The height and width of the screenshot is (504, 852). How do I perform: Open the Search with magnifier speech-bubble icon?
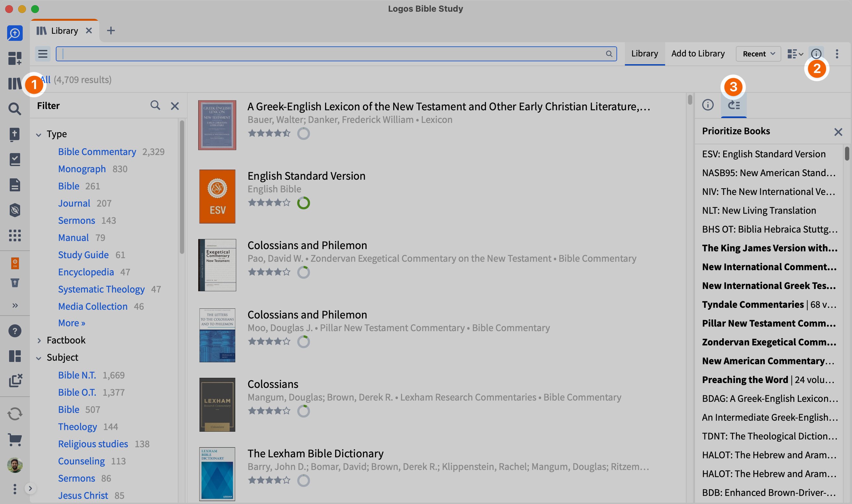[x=15, y=33]
